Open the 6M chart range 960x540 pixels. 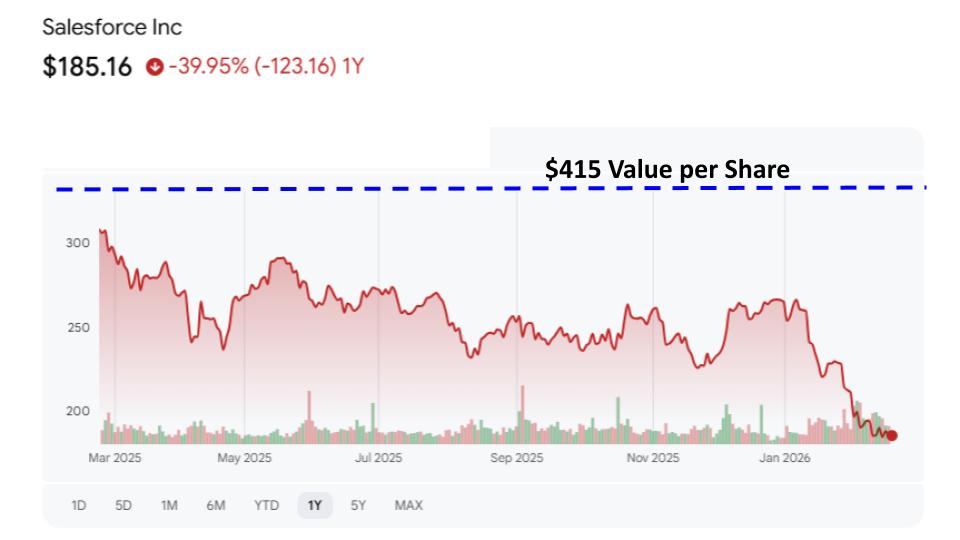point(215,505)
